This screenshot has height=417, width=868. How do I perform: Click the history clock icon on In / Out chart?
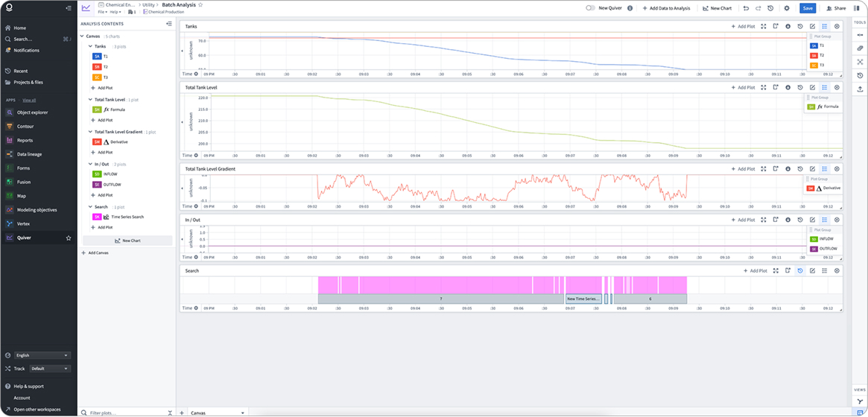pyautogui.click(x=800, y=220)
